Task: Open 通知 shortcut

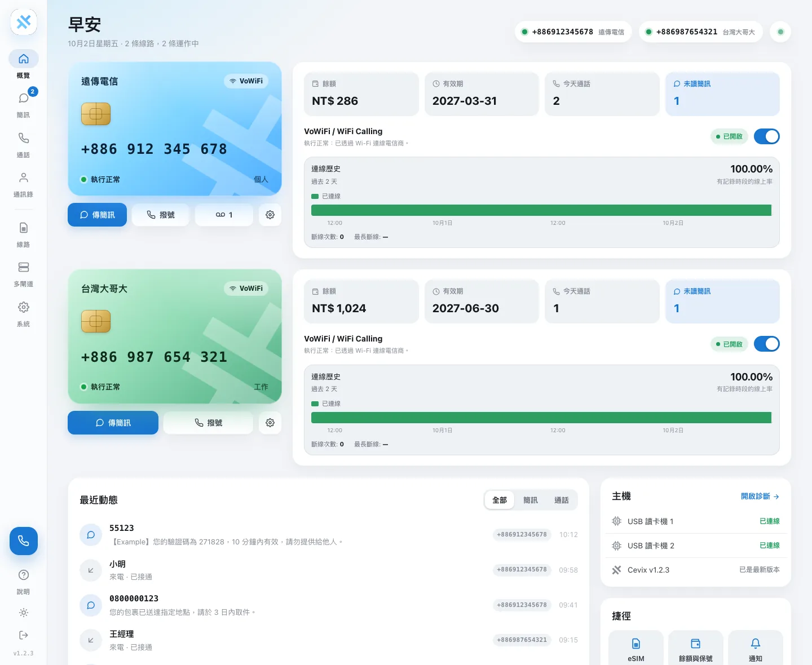Action: [x=756, y=648]
